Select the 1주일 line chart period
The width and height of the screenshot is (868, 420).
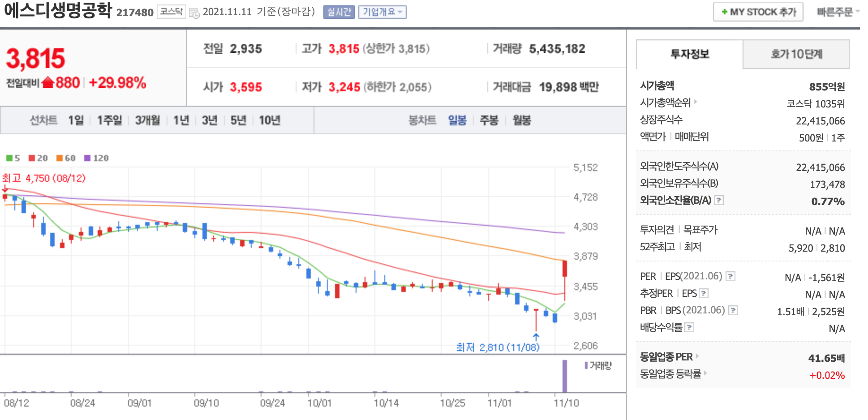click(x=109, y=120)
